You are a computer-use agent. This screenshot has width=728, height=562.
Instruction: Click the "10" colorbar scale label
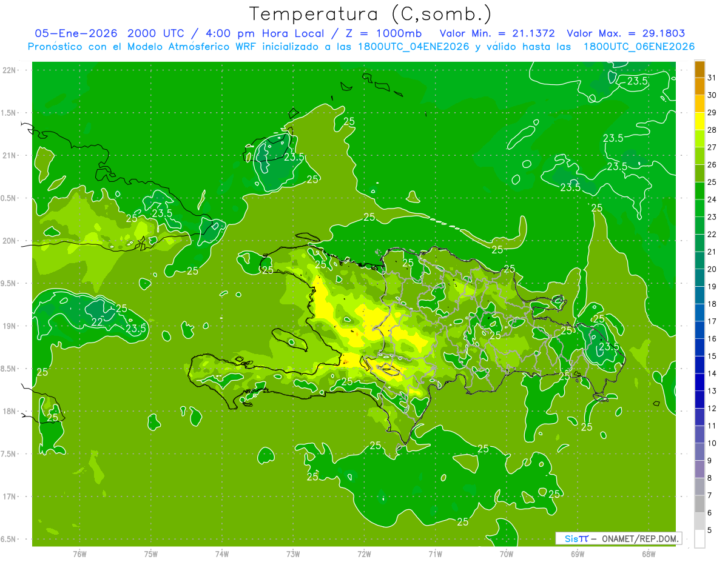point(712,443)
